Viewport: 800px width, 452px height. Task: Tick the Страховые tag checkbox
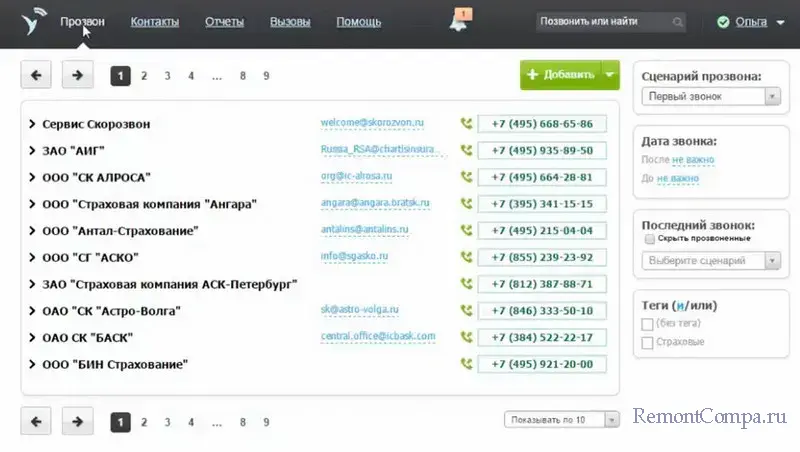648,343
